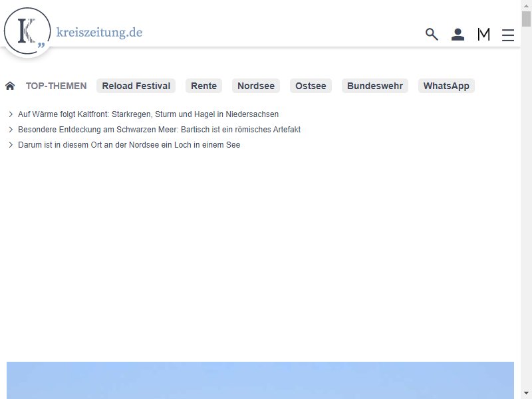Open the Rente topic
The height and width of the screenshot is (399, 532).
pos(203,86)
